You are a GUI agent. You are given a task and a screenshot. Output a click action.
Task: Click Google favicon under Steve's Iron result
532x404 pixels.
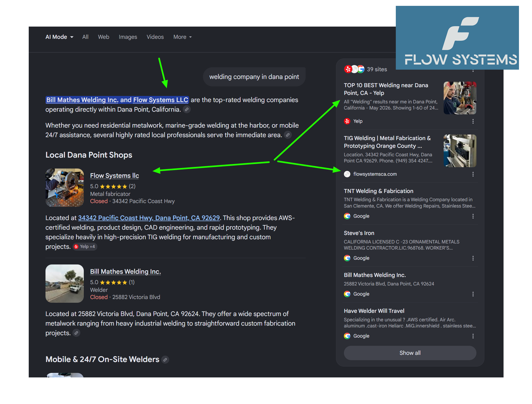click(x=347, y=258)
